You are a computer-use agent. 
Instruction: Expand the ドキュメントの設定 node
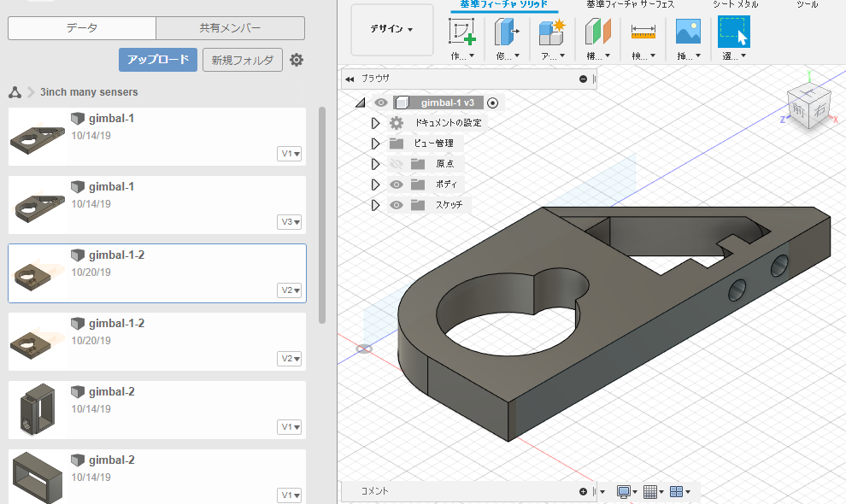click(x=375, y=123)
